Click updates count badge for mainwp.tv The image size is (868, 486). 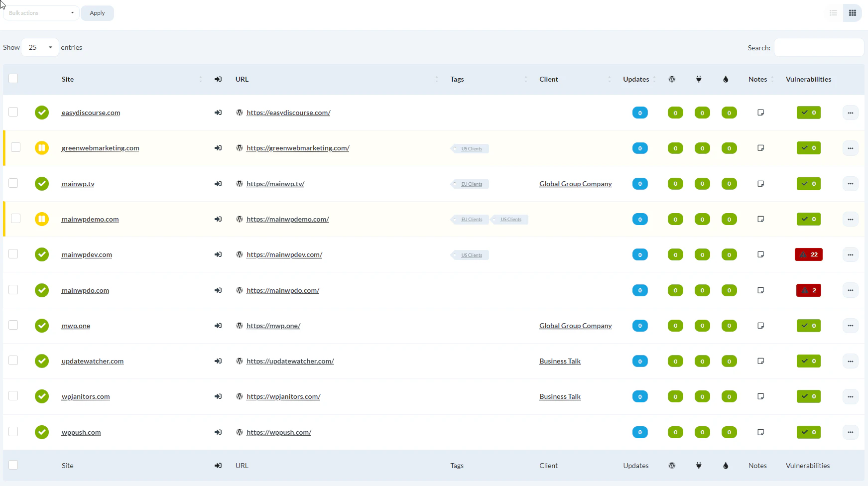(640, 184)
